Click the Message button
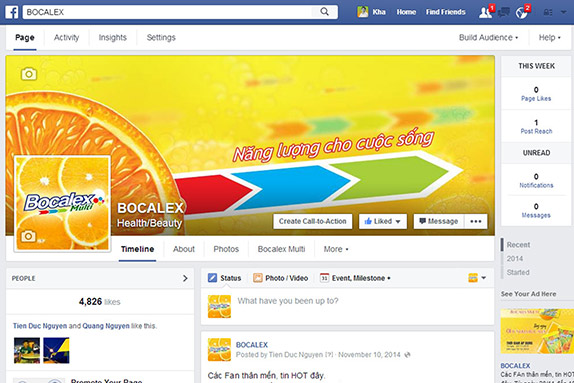The image size is (574, 383). pyautogui.click(x=439, y=221)
